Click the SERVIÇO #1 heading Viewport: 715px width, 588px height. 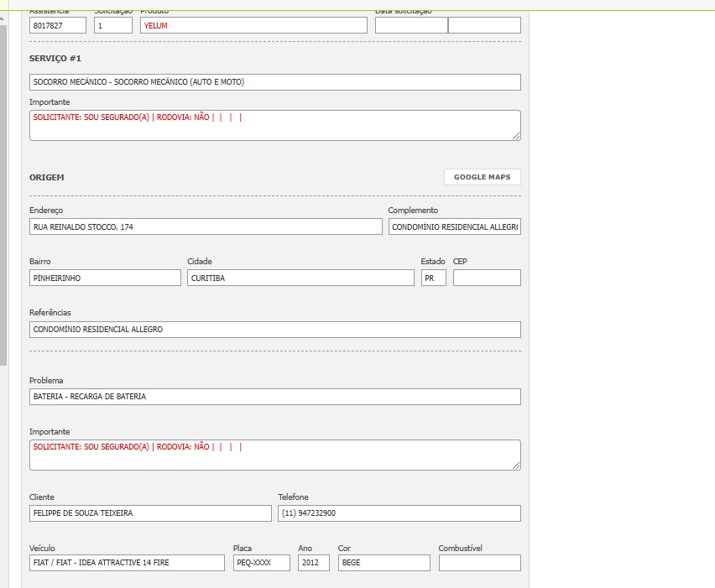[55, 59]
